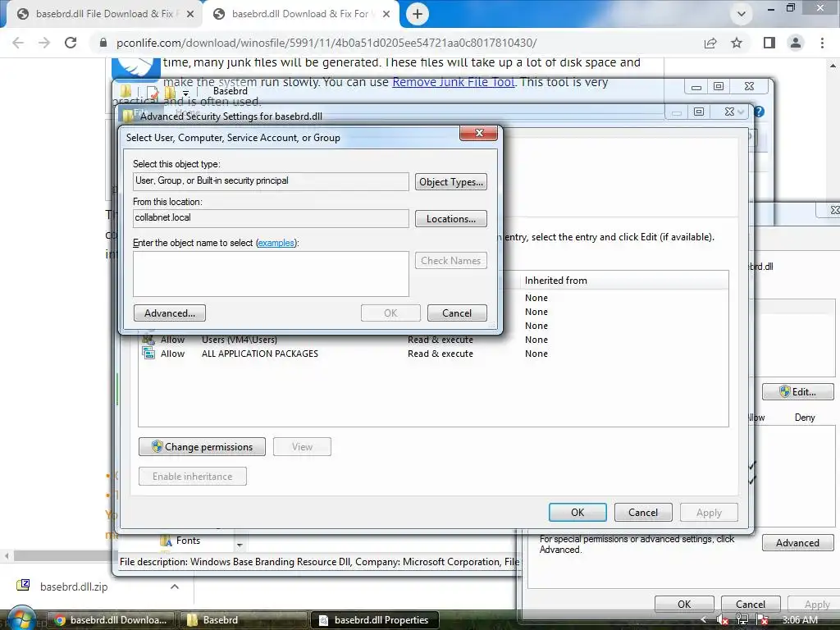
Task: Close the first basebrd.dll File Download tab
Action: click(x=190, y=14)
